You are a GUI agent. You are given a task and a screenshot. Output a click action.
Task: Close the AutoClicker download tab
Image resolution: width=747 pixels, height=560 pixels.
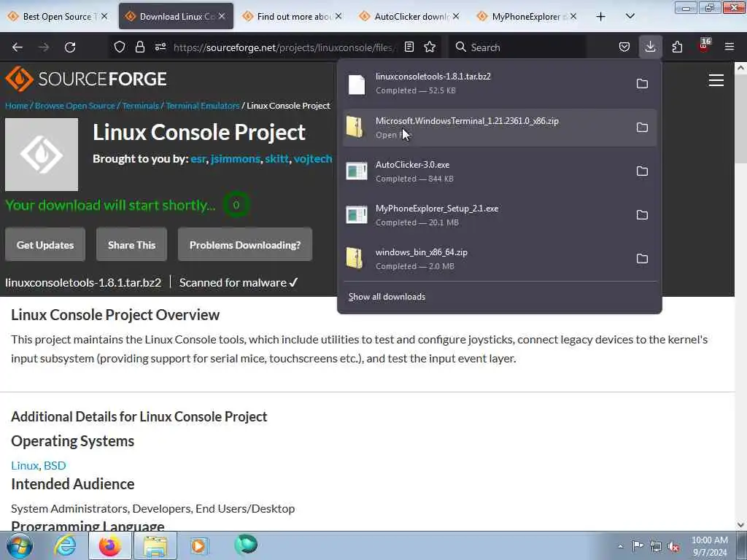[x=456, y=16]
